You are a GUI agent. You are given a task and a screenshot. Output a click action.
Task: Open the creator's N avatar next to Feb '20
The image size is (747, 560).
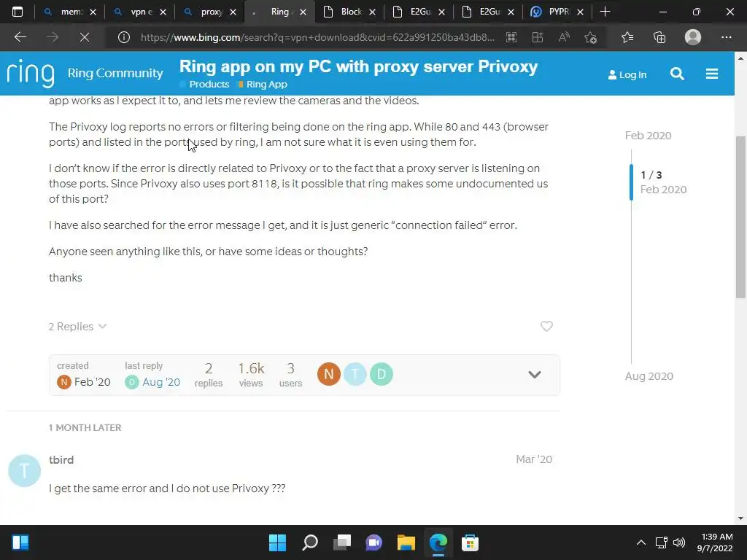(64, 382)
